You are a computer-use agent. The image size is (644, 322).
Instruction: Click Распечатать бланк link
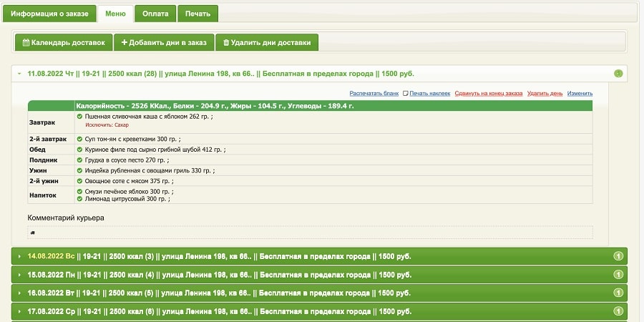[x=374, y=94]
